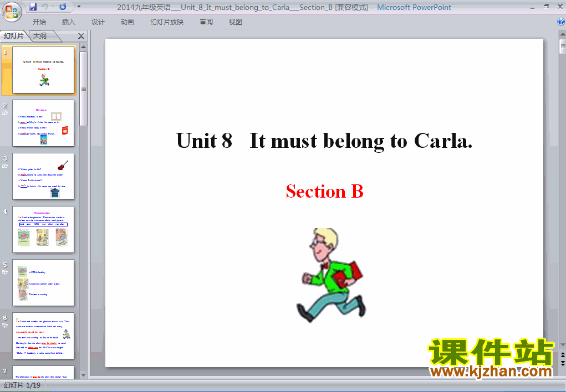Expand the undo history dropdown arrow

click(53, 7)
